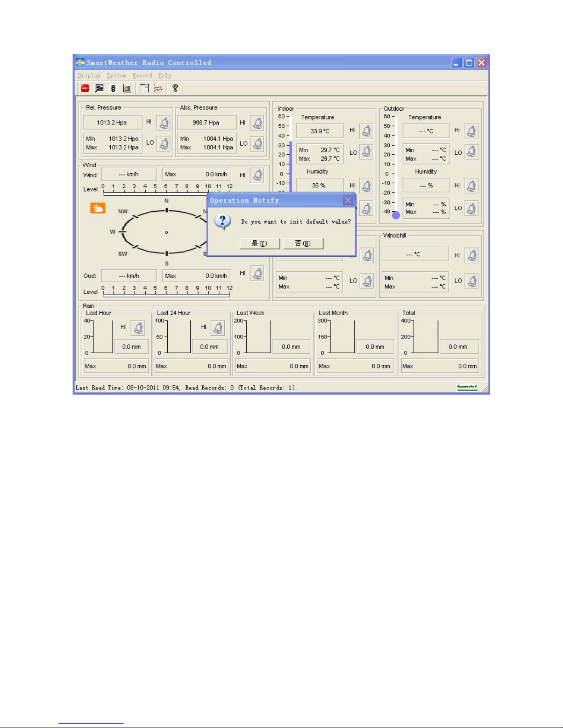Click the Indoor thermometer gauge
This screenshot has height=728, width=563.
tap(290, 154)
